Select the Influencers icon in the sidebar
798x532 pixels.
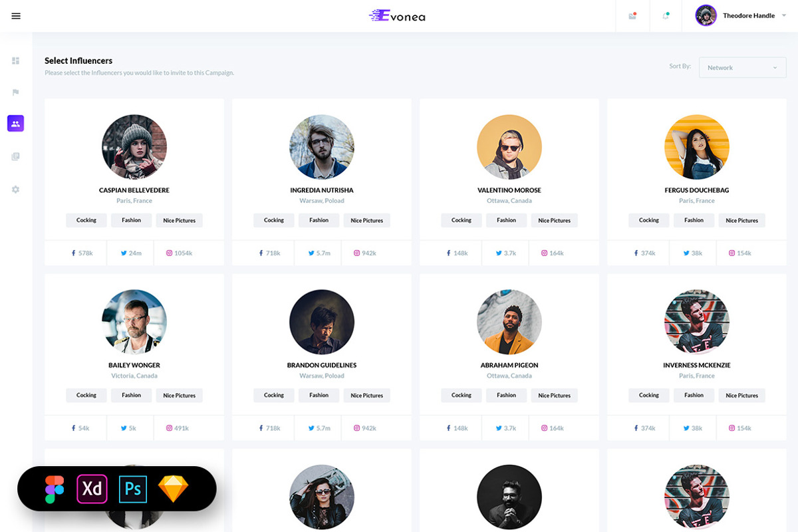point(15,123)
